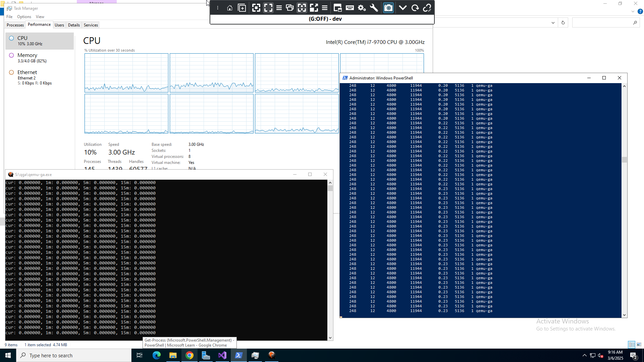Click the disconnect broken-link icon

point(427,8)
